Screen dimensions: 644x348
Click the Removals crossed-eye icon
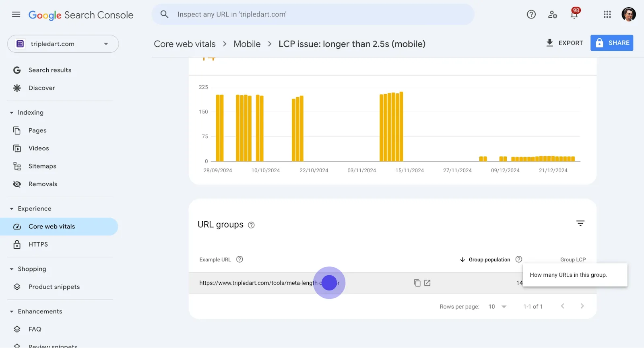(17, 184)
